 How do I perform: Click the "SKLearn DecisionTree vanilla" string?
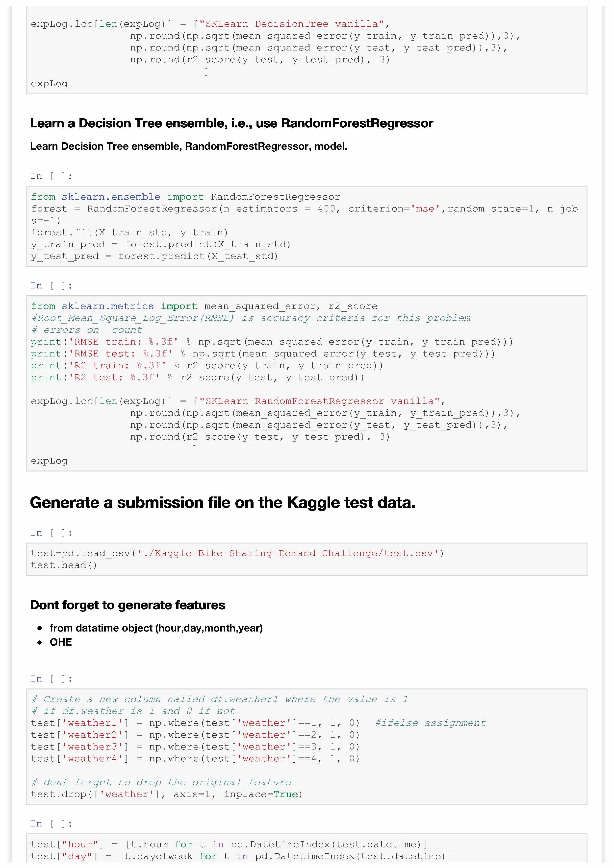tap(292, 24)
